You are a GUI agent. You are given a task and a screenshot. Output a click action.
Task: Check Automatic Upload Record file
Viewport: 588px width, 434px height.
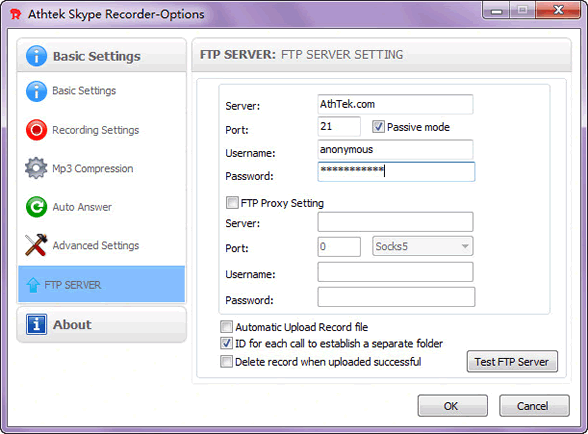[226, 327]
